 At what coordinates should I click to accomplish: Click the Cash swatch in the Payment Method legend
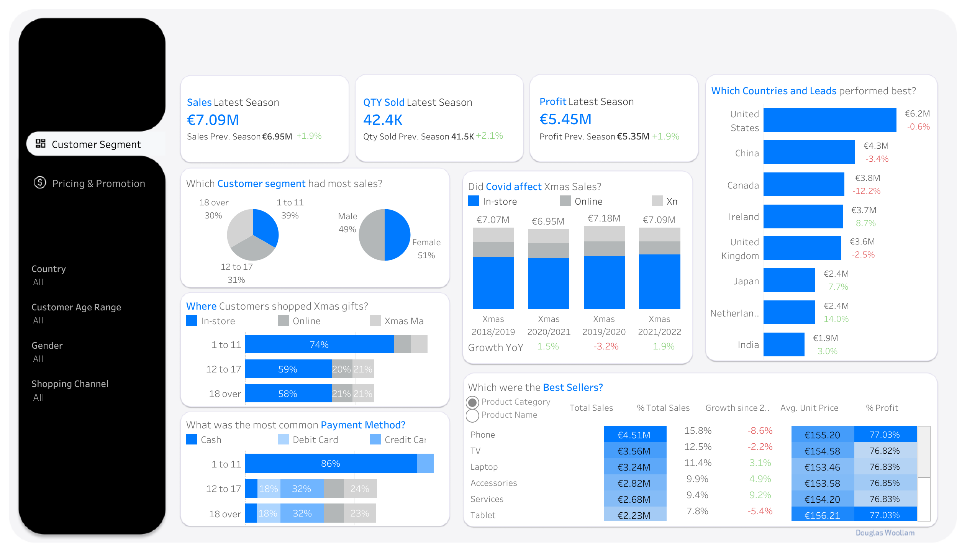pos(192,439)
